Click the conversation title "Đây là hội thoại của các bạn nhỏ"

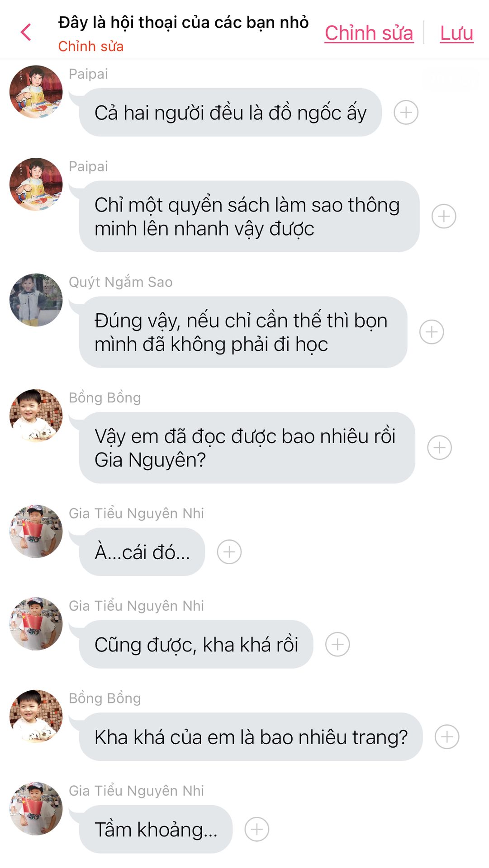pyautogui.click(x=183, y=22)
